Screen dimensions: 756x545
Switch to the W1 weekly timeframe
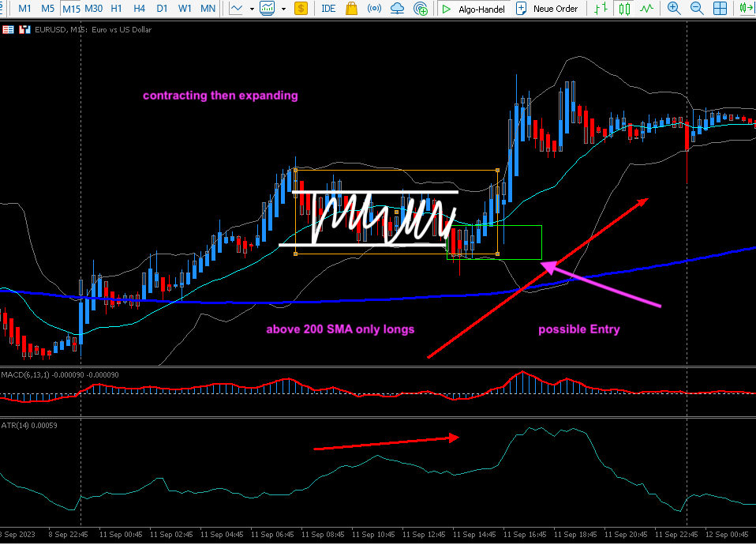pos(185,8)
